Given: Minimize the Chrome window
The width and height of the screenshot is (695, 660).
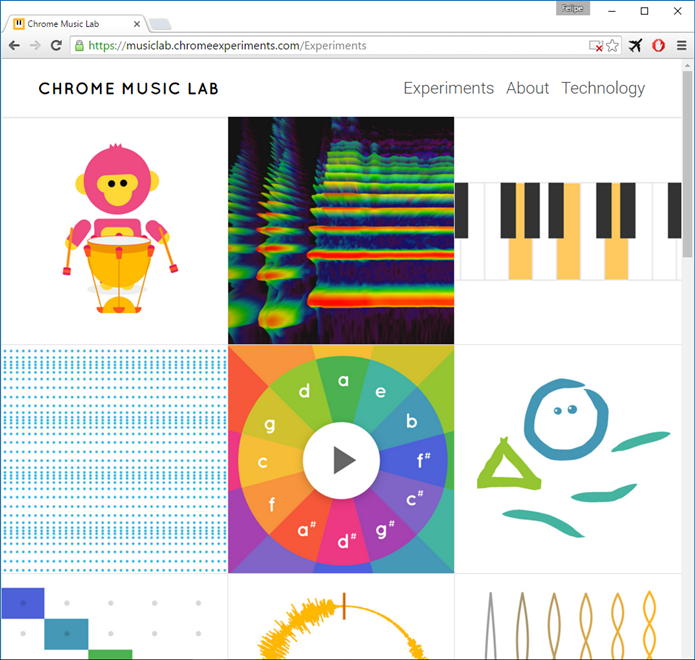Looking at the screenshot, I should [612, 11].
